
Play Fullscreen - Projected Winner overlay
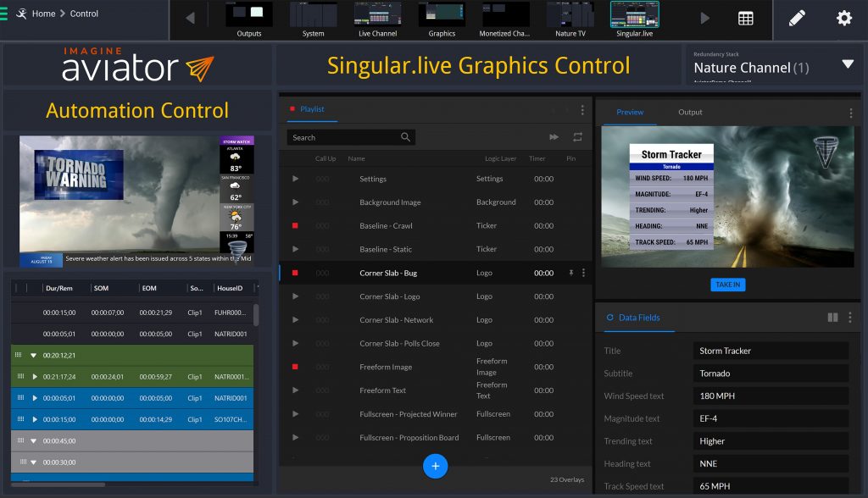pyautogui.click(x=295, y=414)
